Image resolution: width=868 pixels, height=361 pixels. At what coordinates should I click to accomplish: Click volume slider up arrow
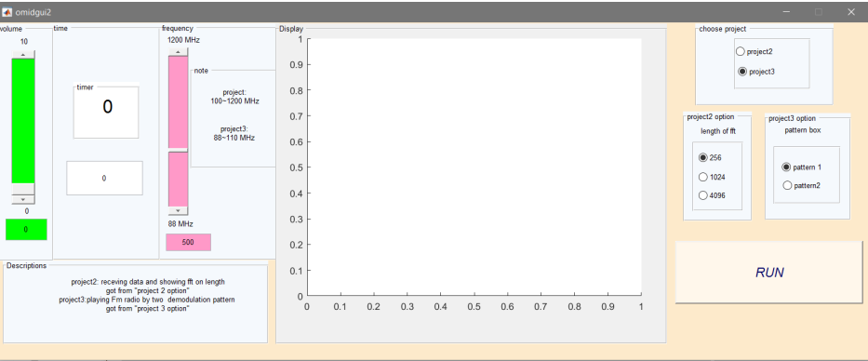pyautogui.click(x=23, y=54)
